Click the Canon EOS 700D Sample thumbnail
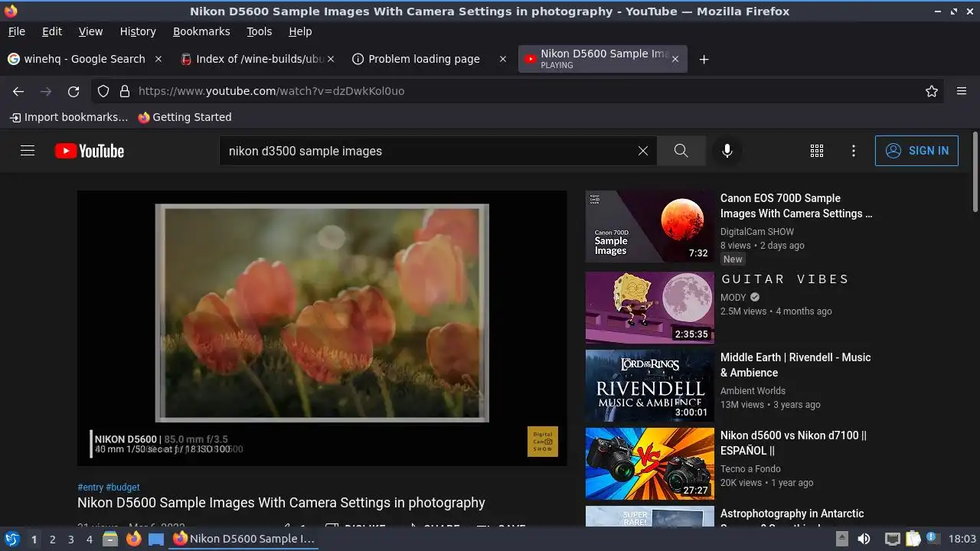The width and height of the screenshot is (980, 551). coord(649,227)
